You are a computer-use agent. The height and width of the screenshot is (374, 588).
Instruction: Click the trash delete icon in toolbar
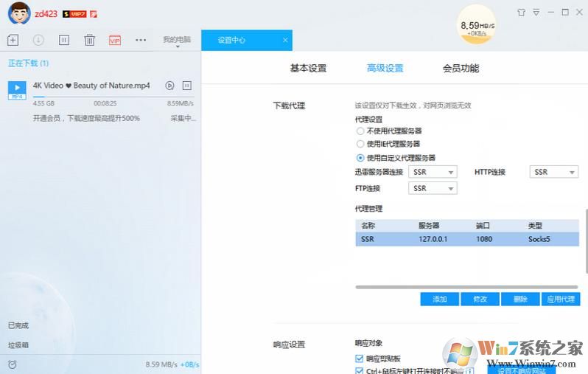[x=89, y=40]
